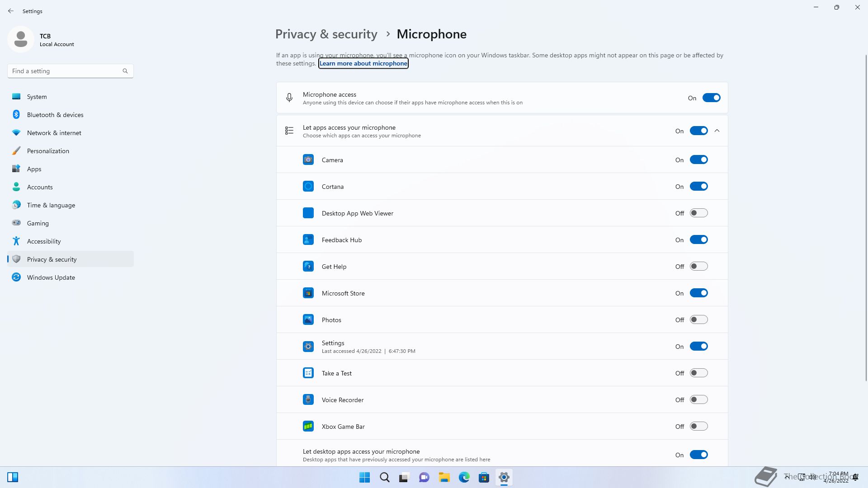Viewport: 868px width, 488px height.
Task: Open taskbar Search
Action: coord(385,478)
